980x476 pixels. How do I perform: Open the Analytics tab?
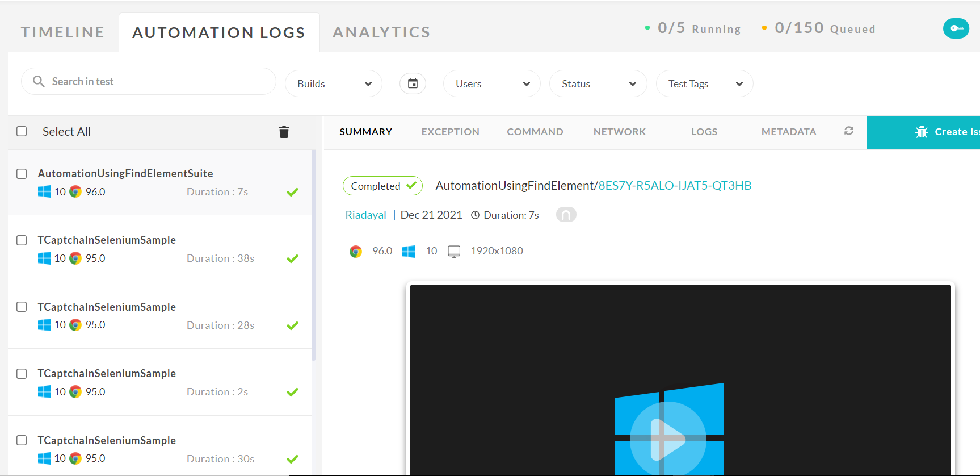[x=381, y=32]
